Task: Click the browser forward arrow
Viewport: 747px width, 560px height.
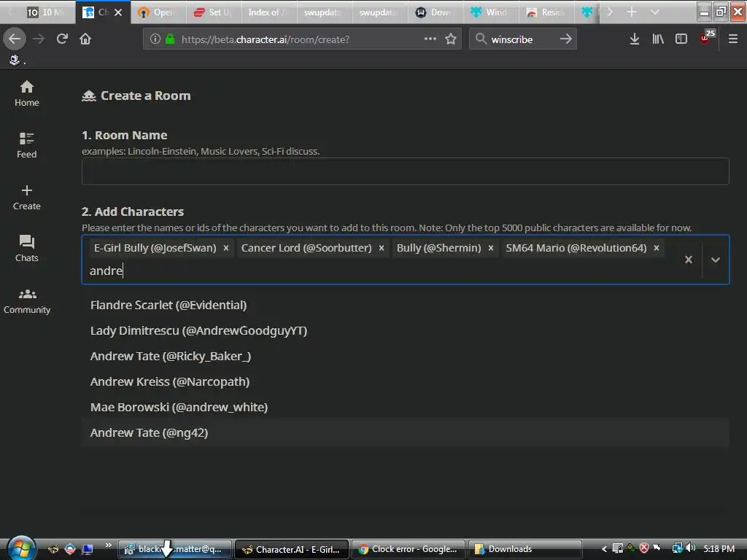Action: 39,39
